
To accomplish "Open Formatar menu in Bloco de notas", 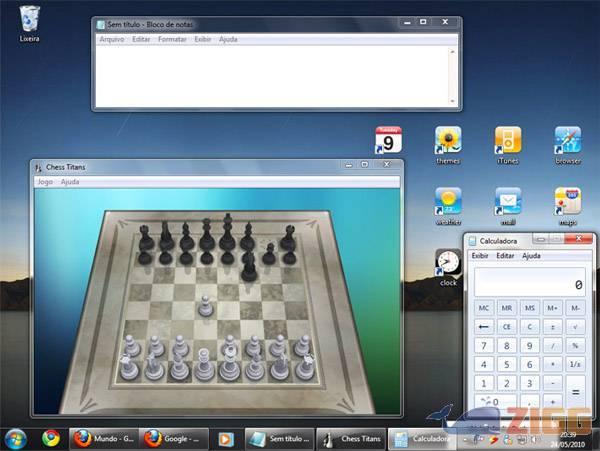I will 172,39.
